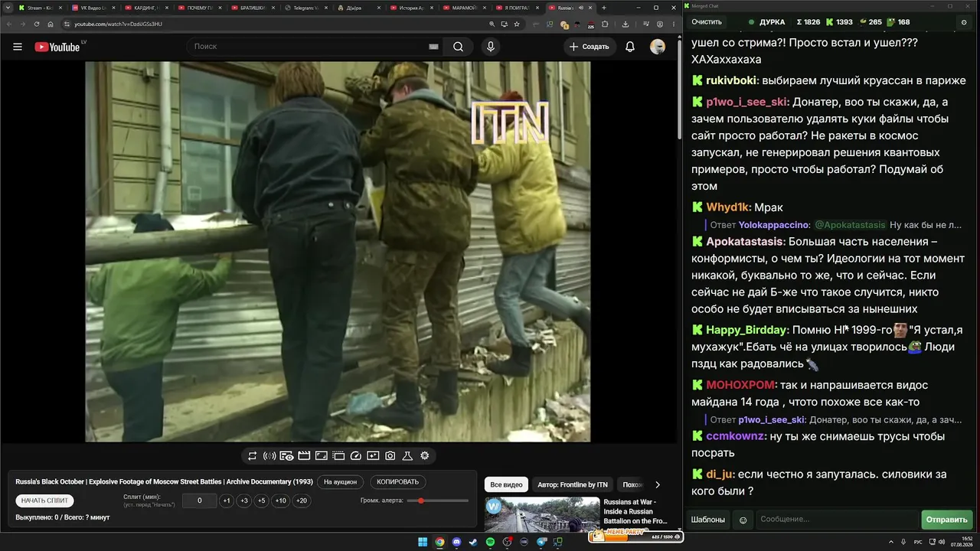Click the 'На аукцион' button

[x=340, y=482]
